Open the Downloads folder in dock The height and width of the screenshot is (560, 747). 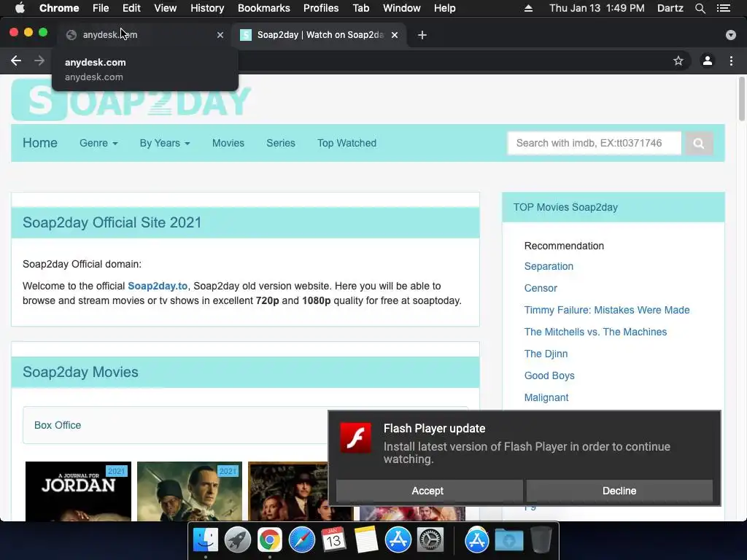(508, 540)
